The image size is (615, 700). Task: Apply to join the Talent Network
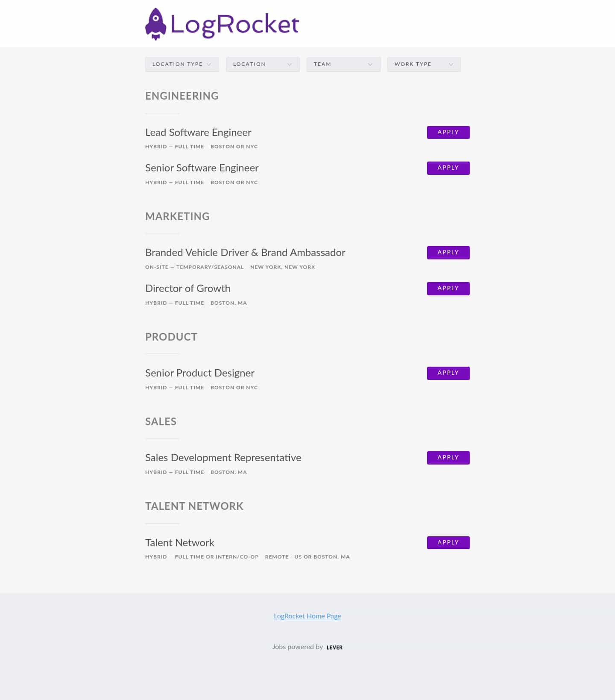pos(448,542)
